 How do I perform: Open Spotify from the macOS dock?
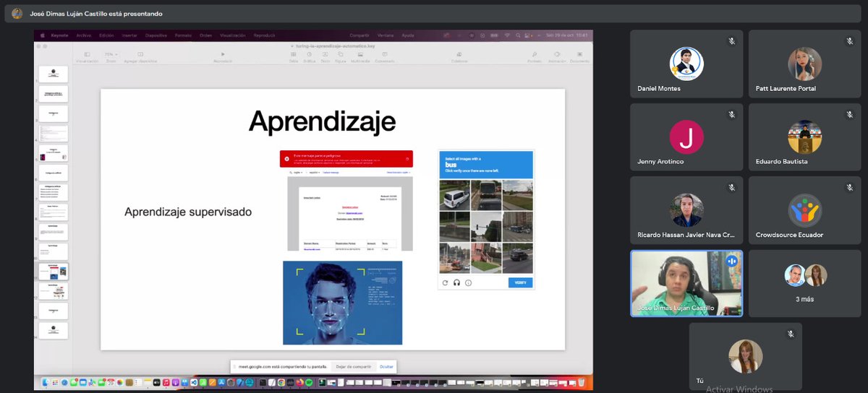pos(310,381)
